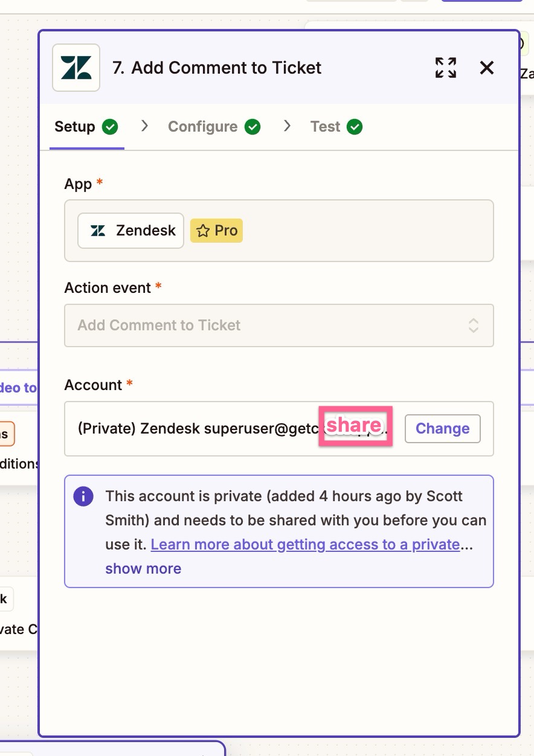
Task: Click the 'App' field label
Action: pos(79,184)
